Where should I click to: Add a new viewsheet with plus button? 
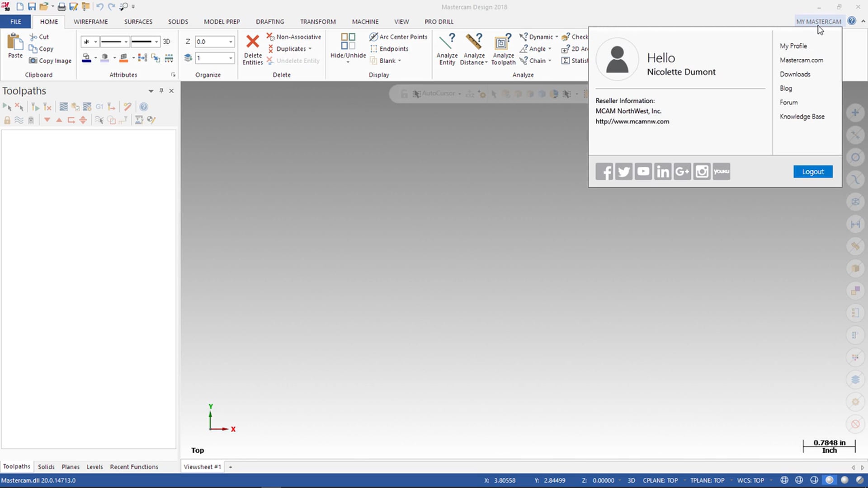pos(231,467)
